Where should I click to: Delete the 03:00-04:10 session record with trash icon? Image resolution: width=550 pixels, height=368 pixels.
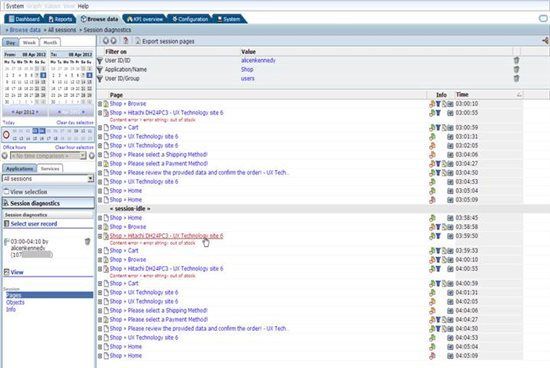pyautogui.click(x=87, y=241)
